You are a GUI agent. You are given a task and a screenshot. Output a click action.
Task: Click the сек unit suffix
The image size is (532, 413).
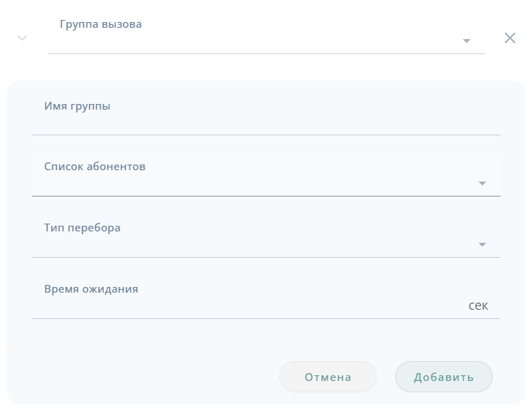pyautogui.click(x=478, y=306)
